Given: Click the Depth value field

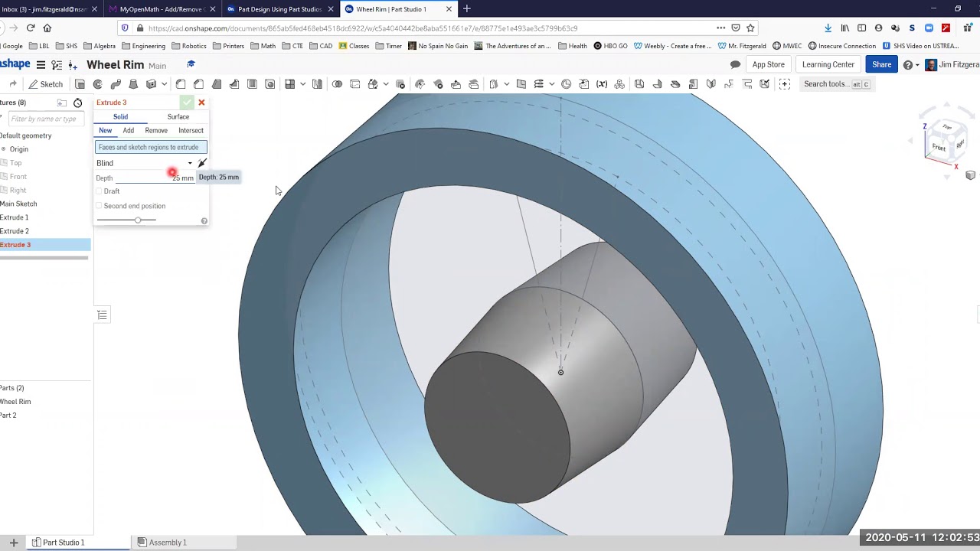Looking at the screenshot, I should 155,178.
